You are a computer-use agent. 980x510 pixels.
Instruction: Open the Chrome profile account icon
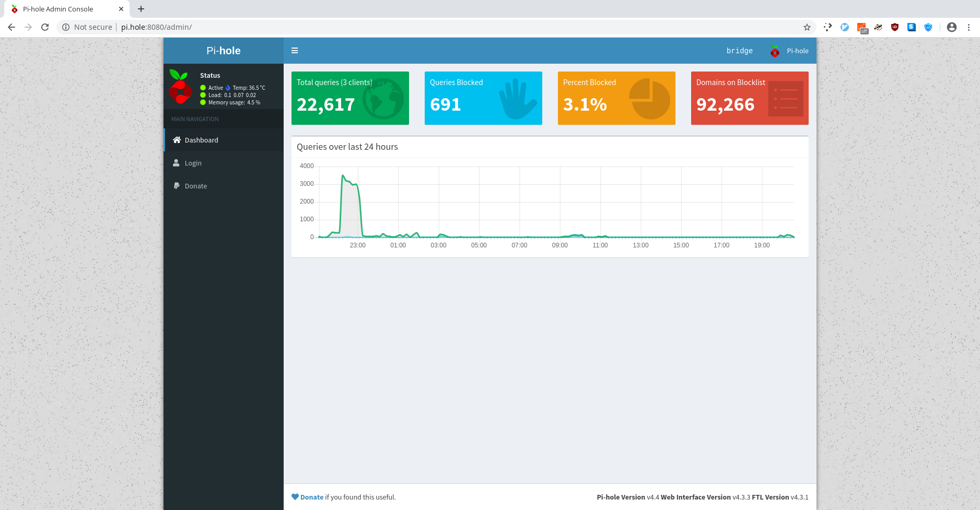pos(951,27)
